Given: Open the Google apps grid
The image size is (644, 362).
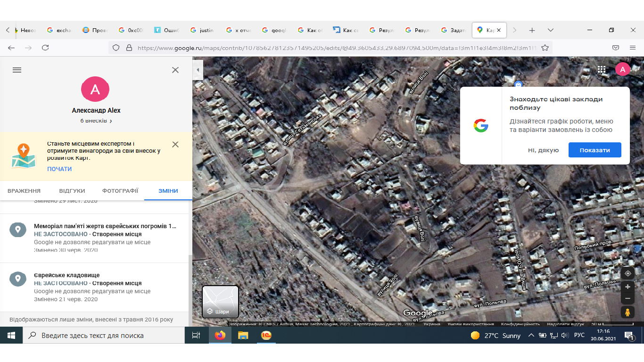Looking at the screenshot, I should (x=602, y=70).
